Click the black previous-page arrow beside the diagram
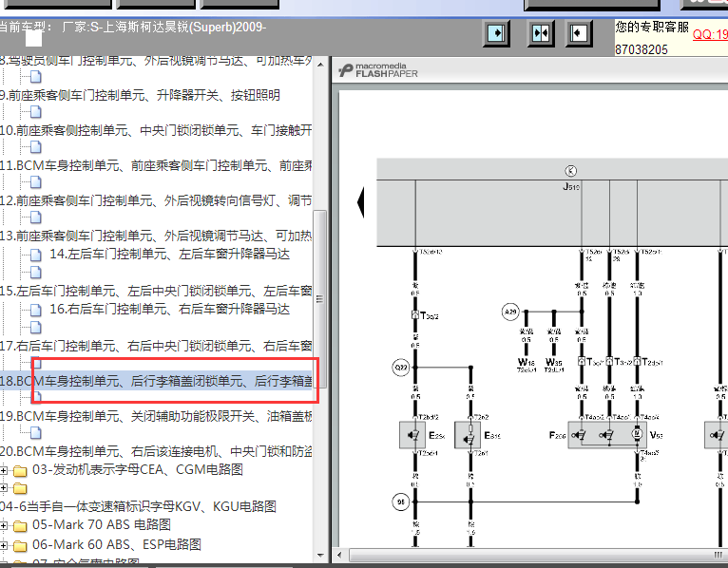728x568 pixels. tap(360, 202)
